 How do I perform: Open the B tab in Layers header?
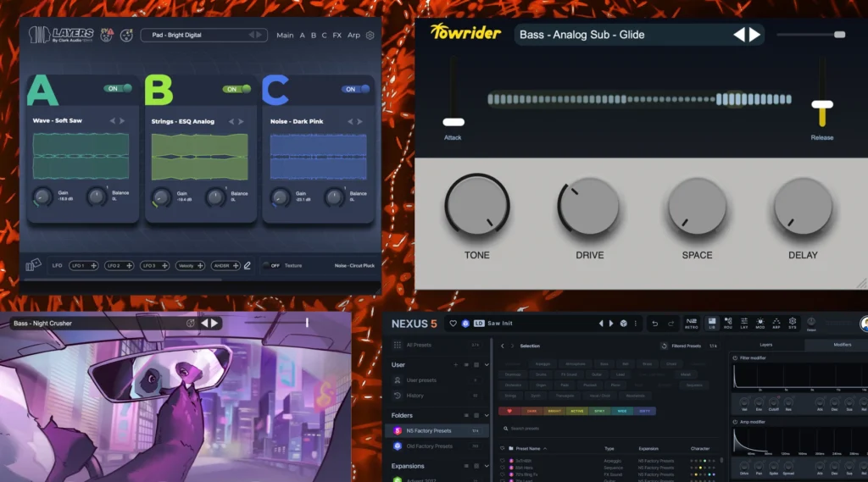coord(314,36)
